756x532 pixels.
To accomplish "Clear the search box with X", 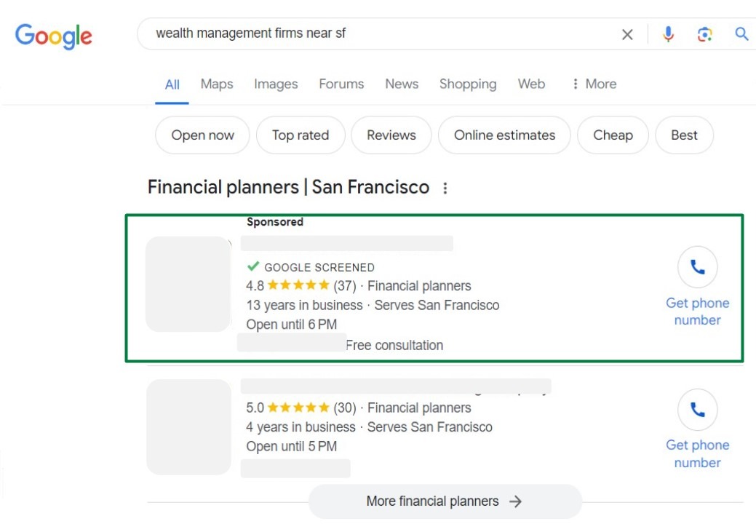I will (x=627, y=34).
